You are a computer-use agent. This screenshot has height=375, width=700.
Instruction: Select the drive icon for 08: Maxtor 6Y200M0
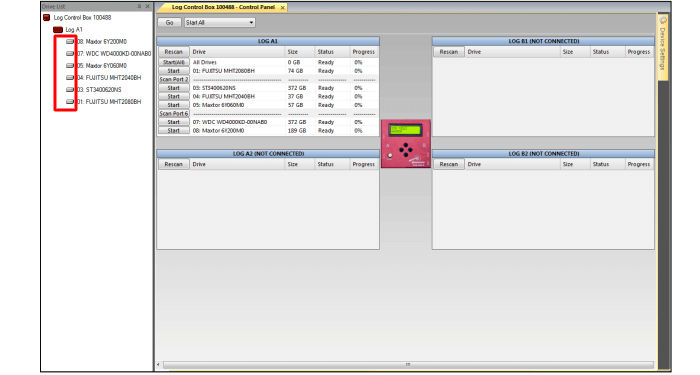point(70,42)
